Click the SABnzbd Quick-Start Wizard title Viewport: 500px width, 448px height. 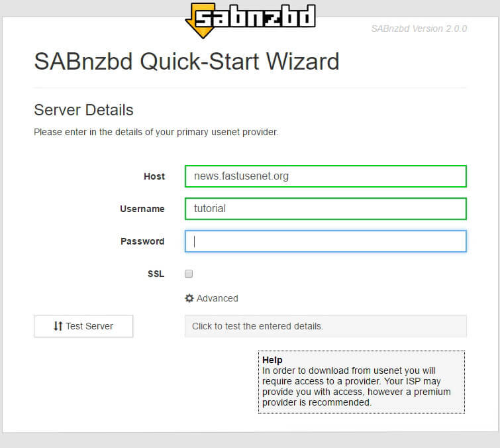pos(186,62)
